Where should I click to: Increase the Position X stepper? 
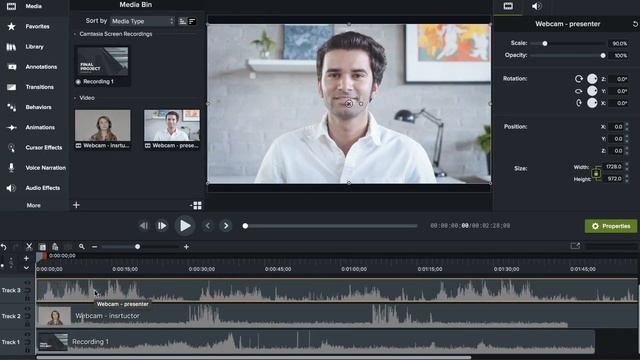[627, 125]
